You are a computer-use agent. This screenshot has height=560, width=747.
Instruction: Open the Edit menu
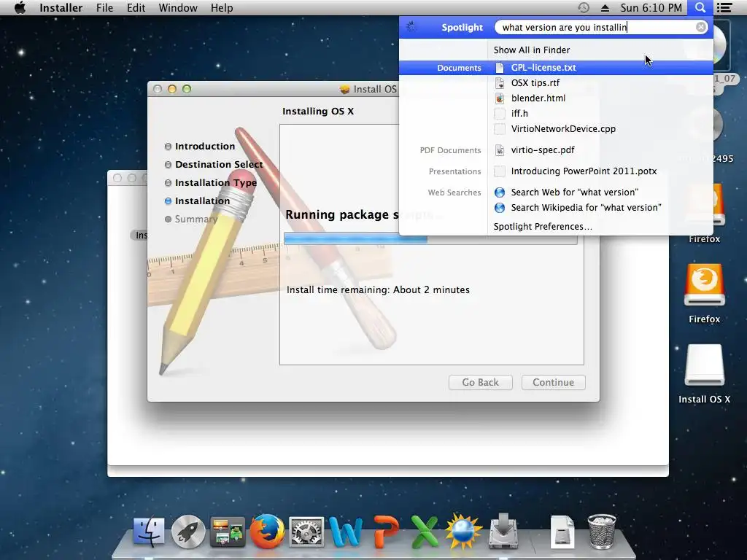[x=136, y=7]
